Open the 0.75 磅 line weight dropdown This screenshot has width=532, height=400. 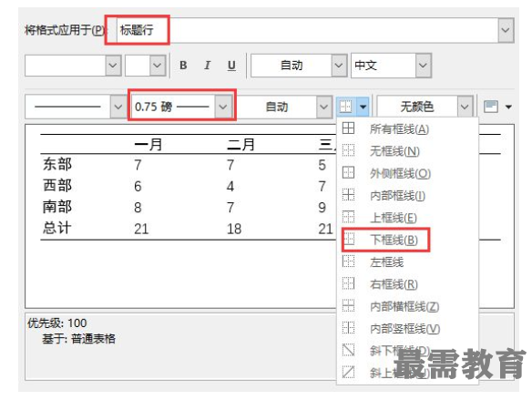tap(223, 107)
